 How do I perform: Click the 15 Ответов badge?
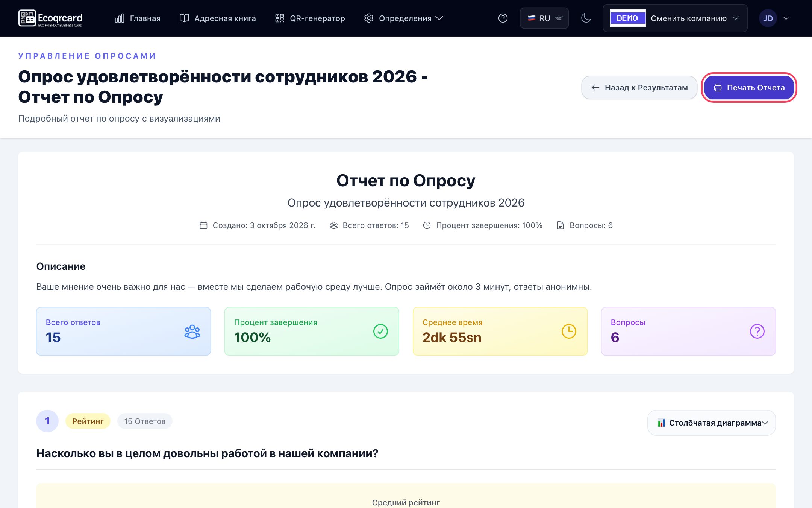coord(145,421)
